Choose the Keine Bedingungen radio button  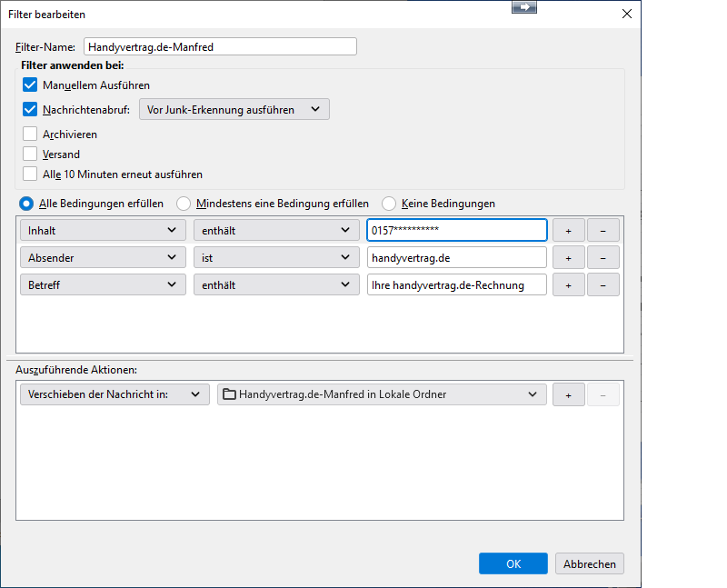coord(389,204)
